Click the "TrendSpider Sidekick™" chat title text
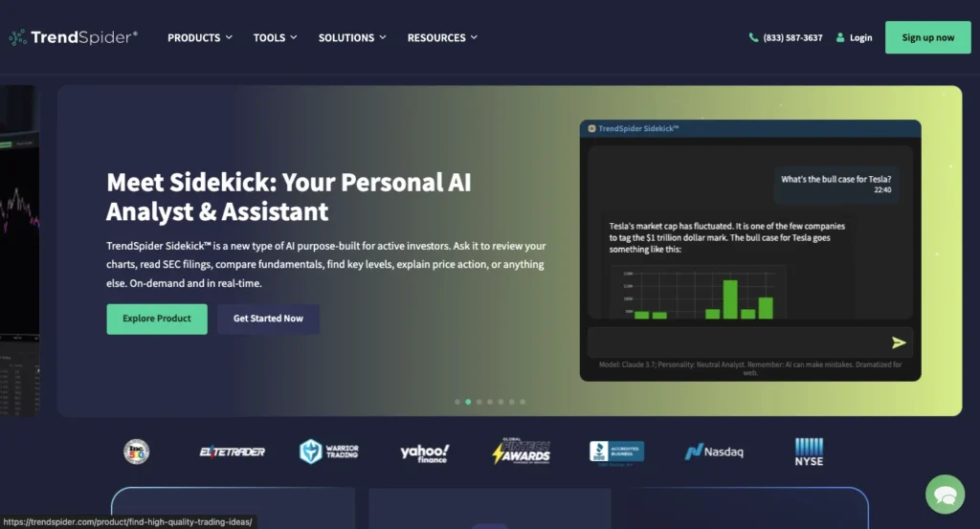980x529 pixels. [638, 128]
